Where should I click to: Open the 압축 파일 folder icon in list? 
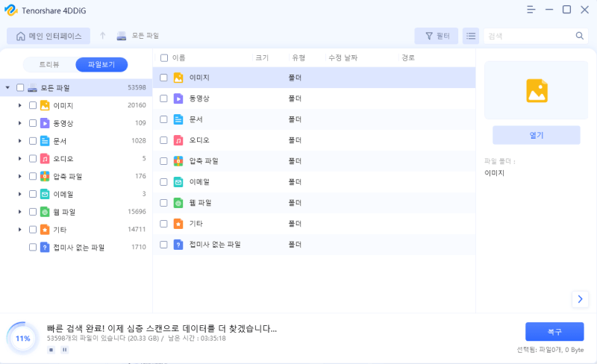pos(178,160)
